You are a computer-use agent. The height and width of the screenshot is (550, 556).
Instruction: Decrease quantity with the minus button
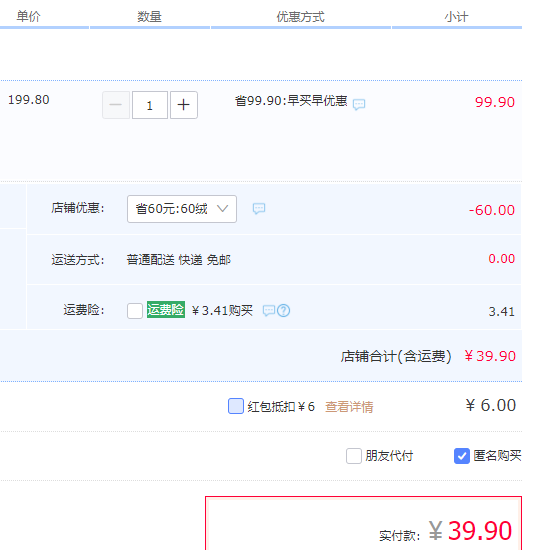click(x=116, y=105)
